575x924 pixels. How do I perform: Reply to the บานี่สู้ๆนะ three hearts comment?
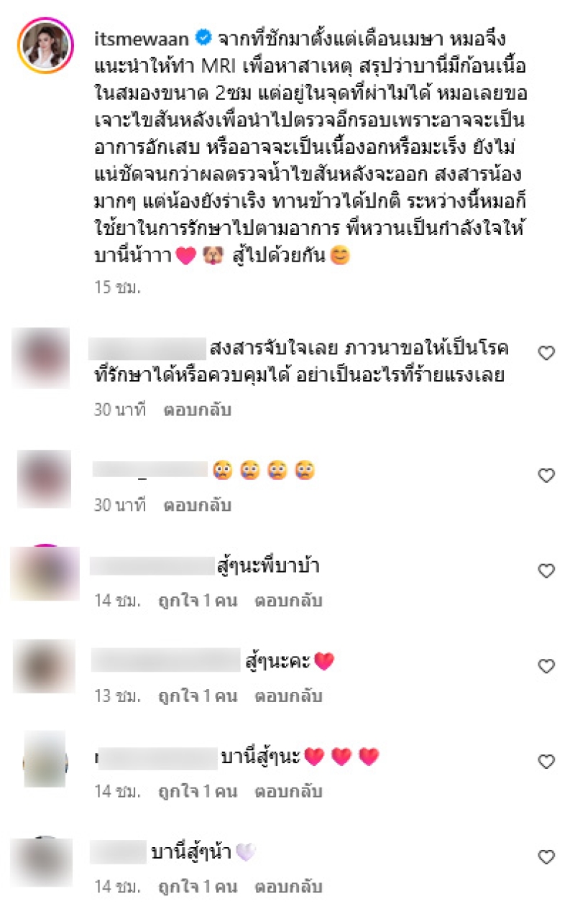pos(288,792)
